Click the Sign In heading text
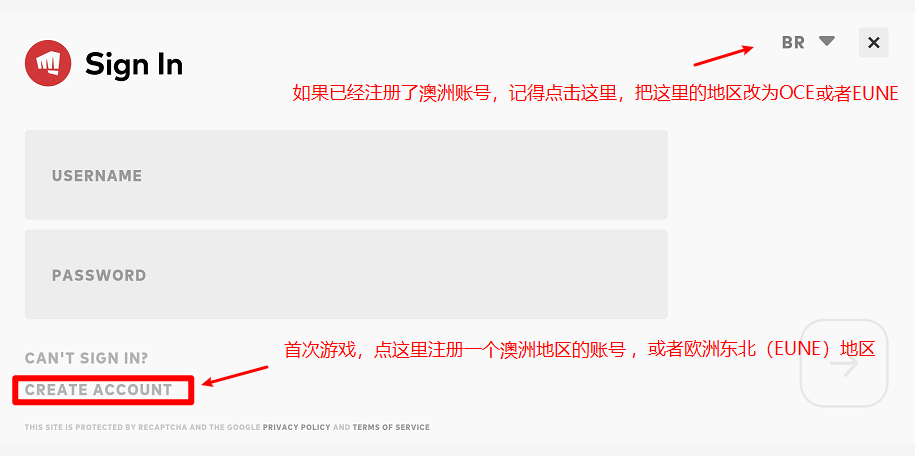Viewport: 915px width, 456px height. coord(134,64)
